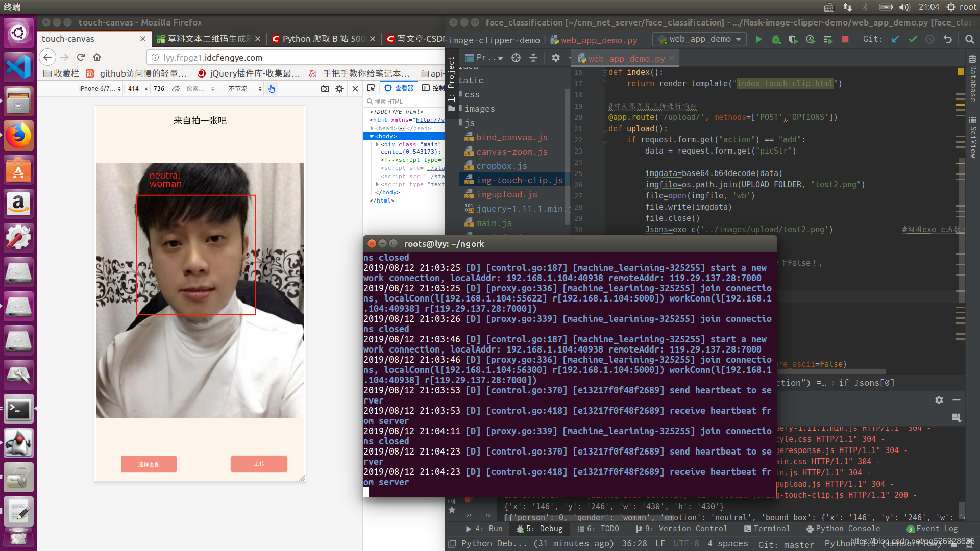Stop the running process in PyCharm
The image size is (980, 551).
(845, 39)
